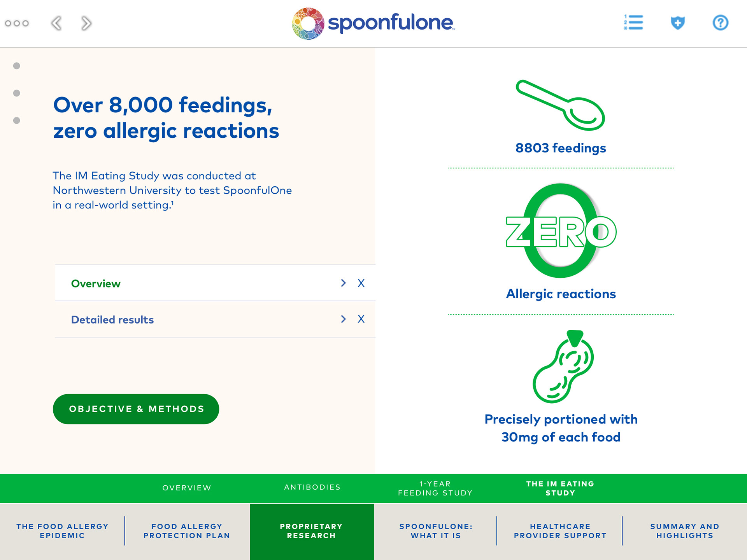This screenshot has width=747, height=560.
Task: Select the first page indicator dot
Action: 17,66
